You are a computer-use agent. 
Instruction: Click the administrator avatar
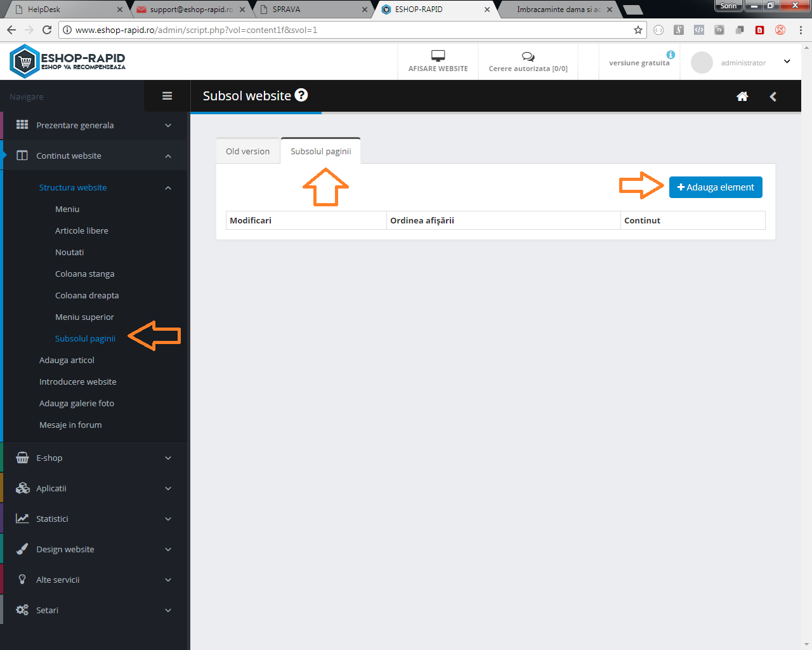702,62
